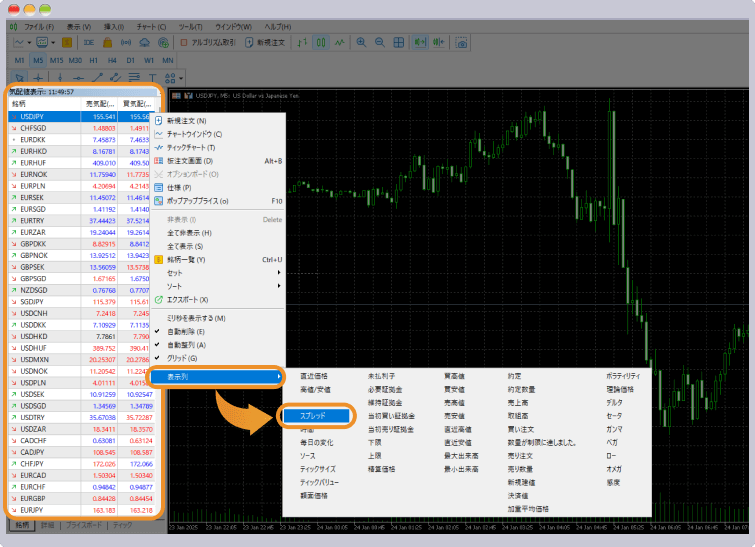The image size is (755, 547).
Task: Toggle グリッド (G) checked option
Action: tap(181, 357)
